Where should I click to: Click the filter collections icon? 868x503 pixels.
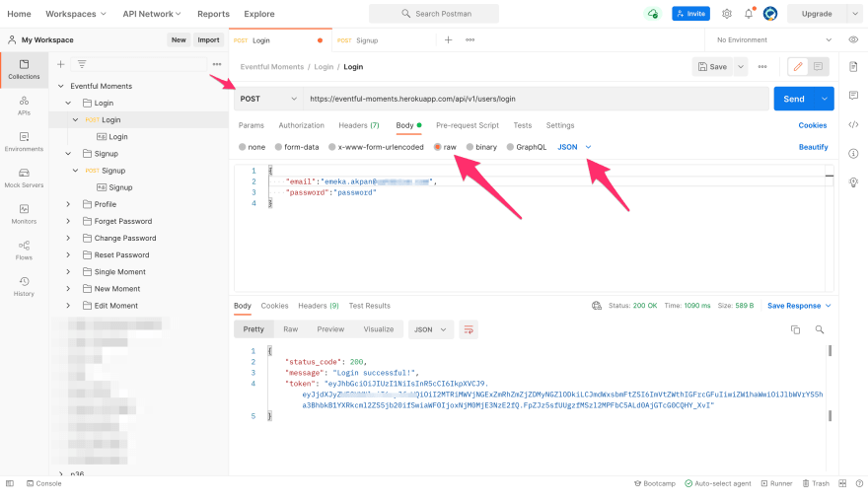[82, 64]
